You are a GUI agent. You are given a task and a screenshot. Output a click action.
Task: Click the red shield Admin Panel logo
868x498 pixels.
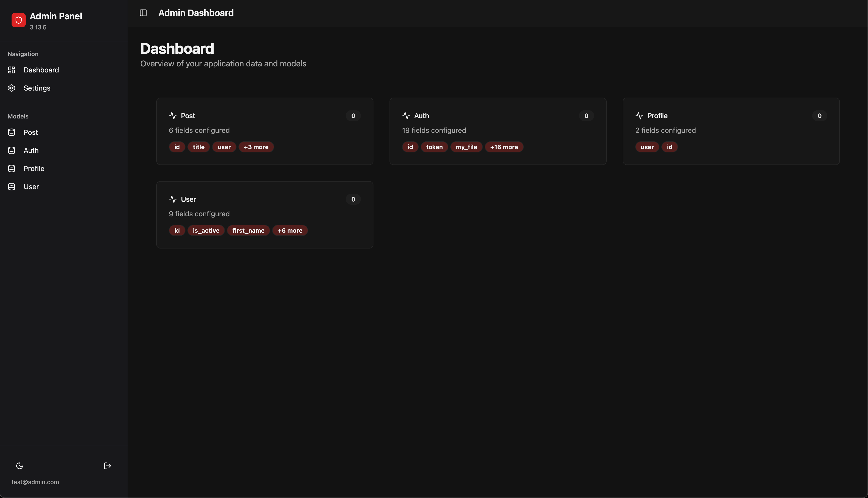tap(18, 20)
